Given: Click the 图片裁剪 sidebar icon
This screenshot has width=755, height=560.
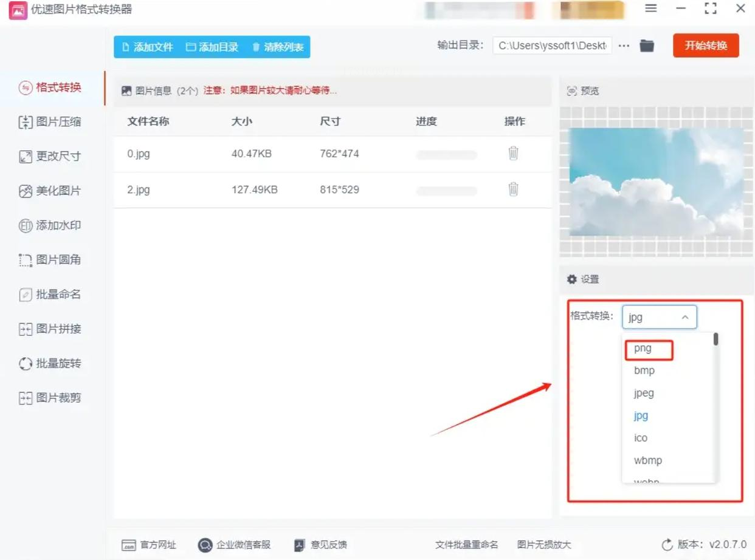Looking at the screenshot, I should tap(26, 398).
